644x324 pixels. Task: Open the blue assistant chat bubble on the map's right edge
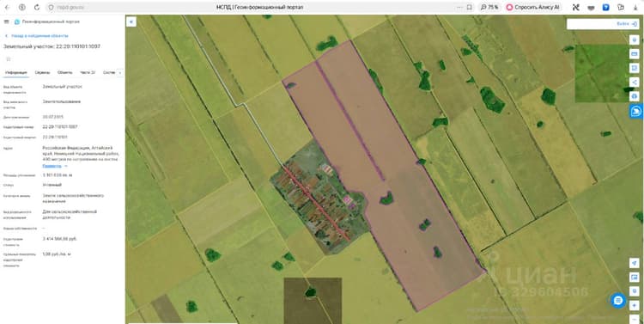click(x=636, y=111)
